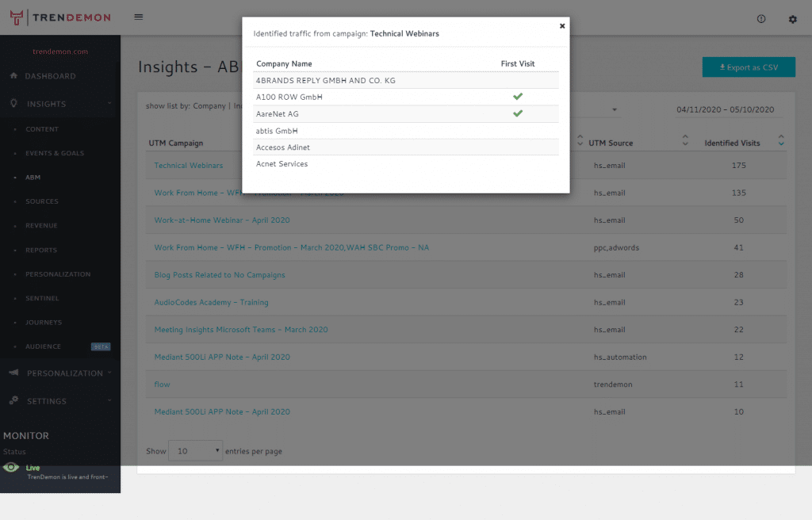Open Events & Goals in sidebar
The width and height of the screenshot is (812, 520).
(x=55, y=153)
